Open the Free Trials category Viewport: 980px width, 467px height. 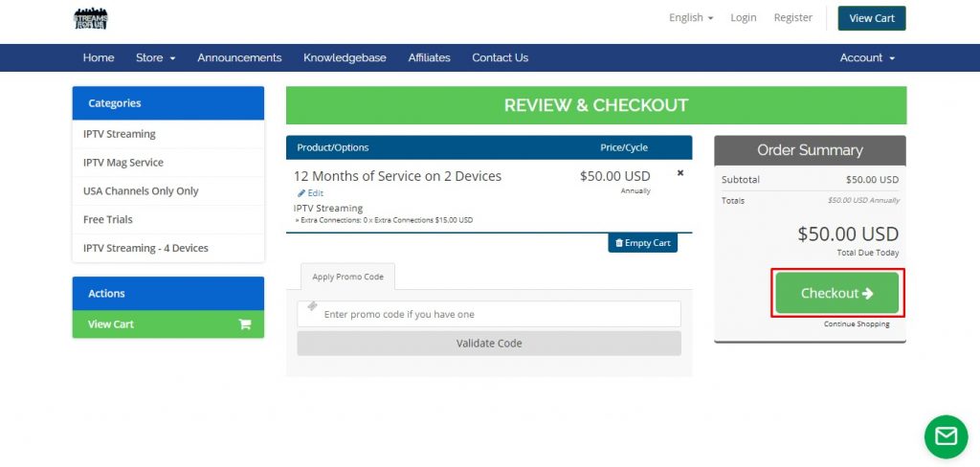(108, 219)
